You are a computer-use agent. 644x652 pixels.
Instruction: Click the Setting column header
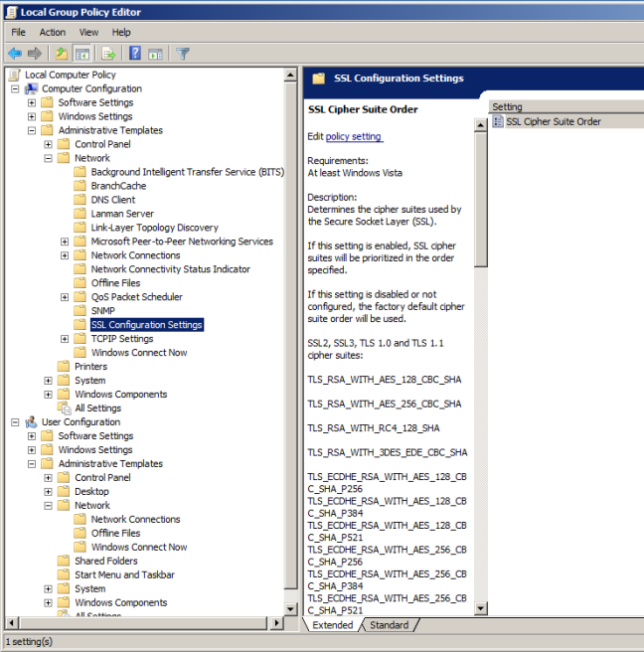565,107
